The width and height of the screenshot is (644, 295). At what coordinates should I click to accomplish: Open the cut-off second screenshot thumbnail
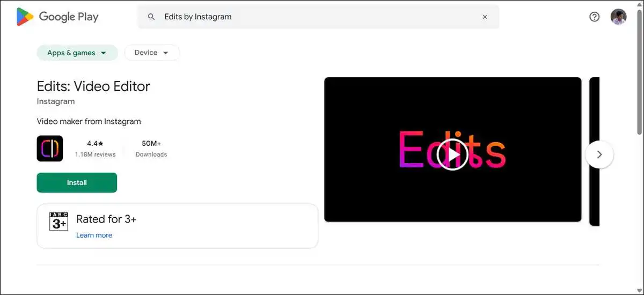coord(594,151)
